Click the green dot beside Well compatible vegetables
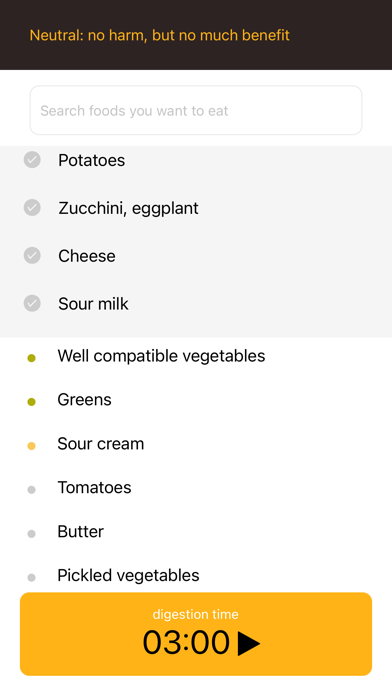 [x=32, y=358]
